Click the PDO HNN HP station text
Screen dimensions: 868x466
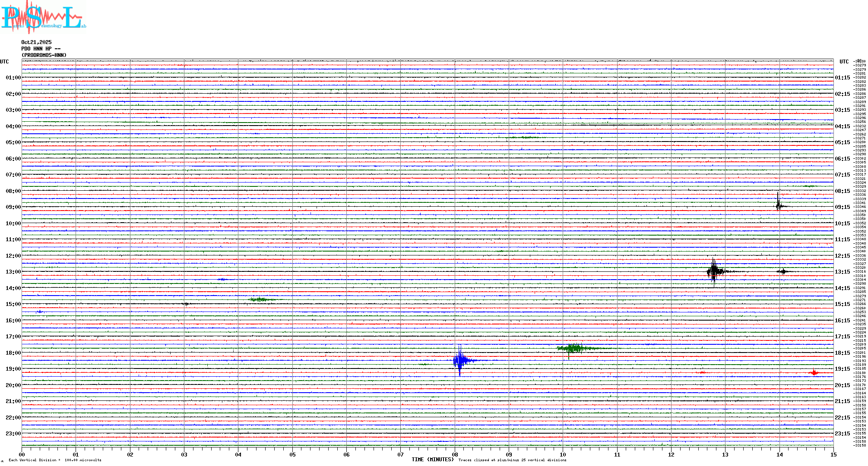coord(41,49)
